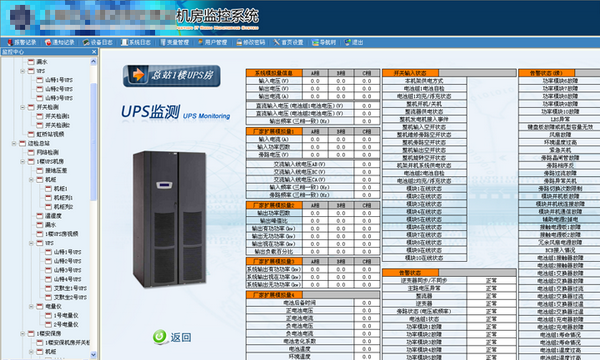Click the tree panel scroll-down arrow
Screen dimensions: 600x360
pyautogui.click(x=94, y=355)
